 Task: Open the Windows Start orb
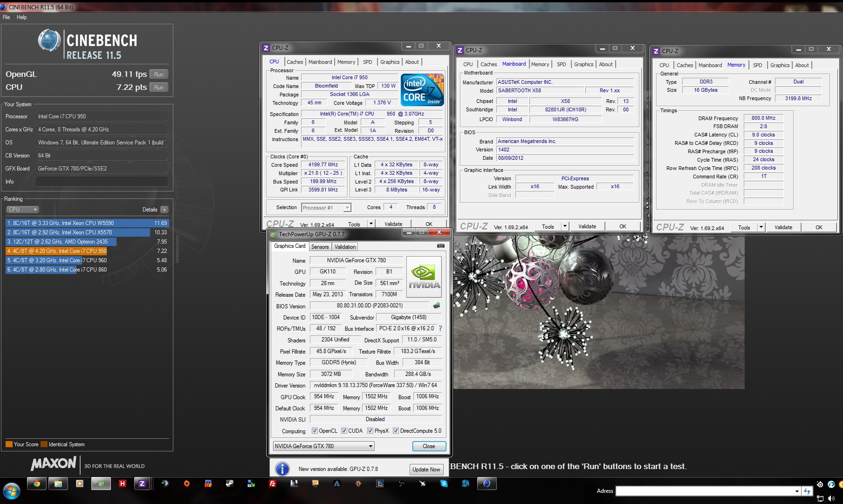11,490
